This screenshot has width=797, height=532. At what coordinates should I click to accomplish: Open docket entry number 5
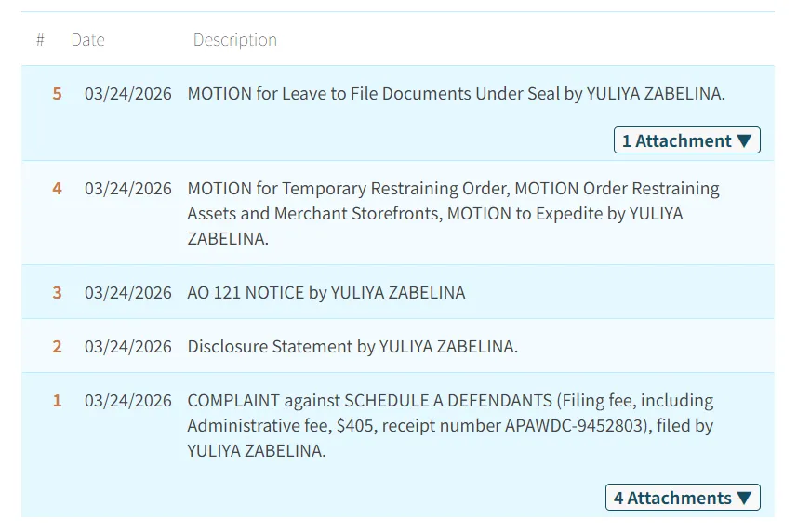click(x=58, y=94)
